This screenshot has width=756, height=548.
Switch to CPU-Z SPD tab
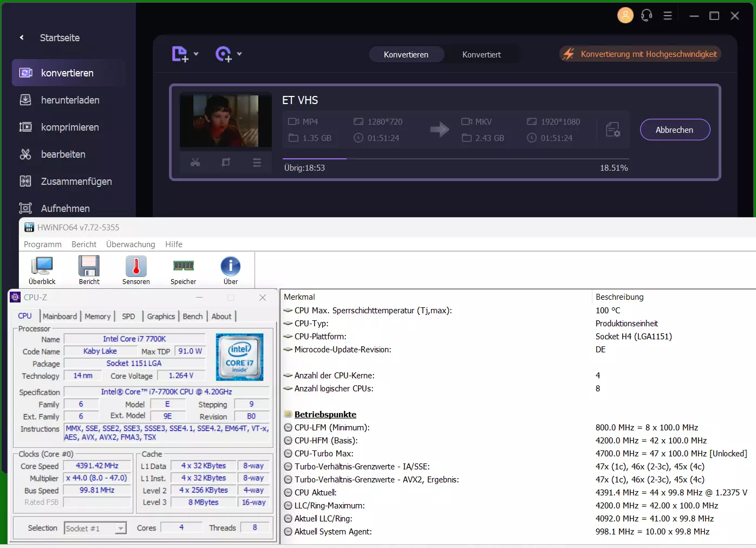point(128,317)
